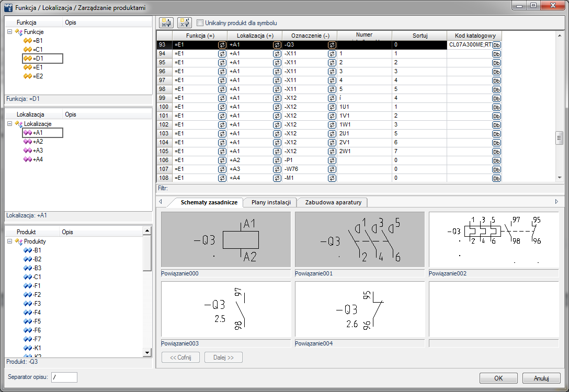The image size is (569, 392).
Task: Collapse the Produkty tree node
Action: coord(10,241)
